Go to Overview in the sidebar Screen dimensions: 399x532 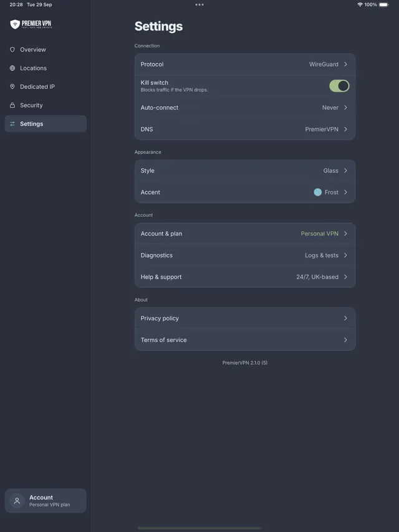pos(46,50)
